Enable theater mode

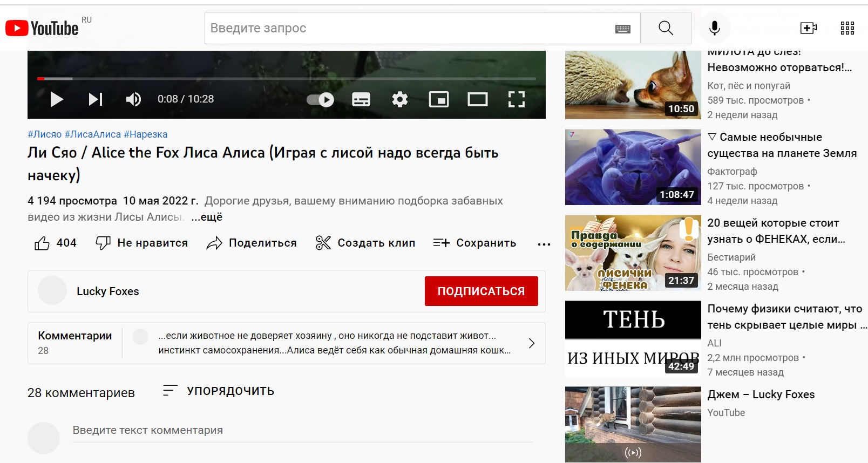click(x=478, y=99)
